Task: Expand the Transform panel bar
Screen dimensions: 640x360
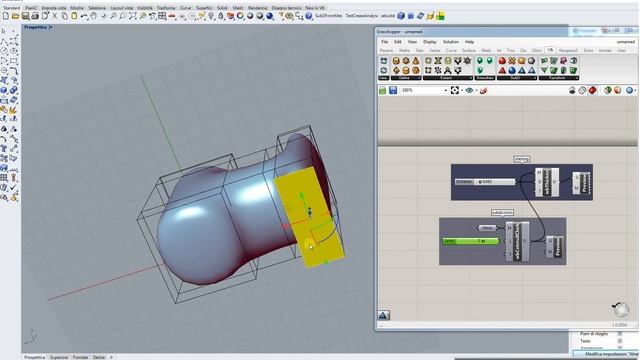Action: 558,78
